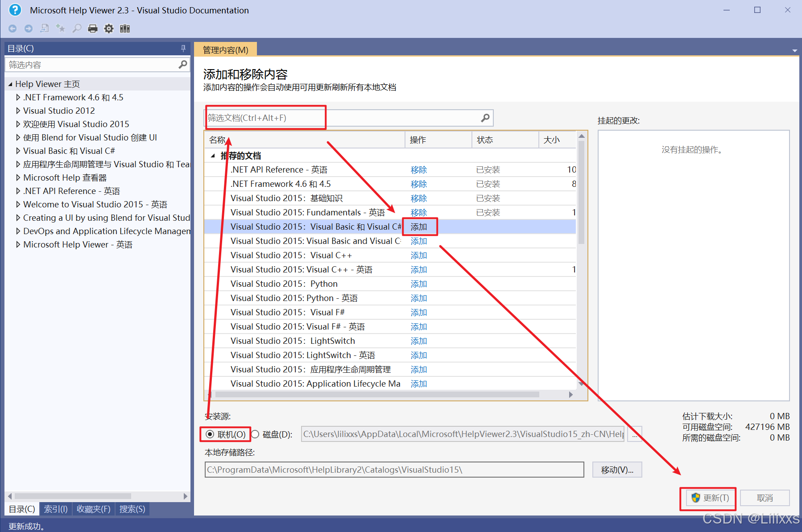Expand Microsoft Help Viewer - 英语 node
The height and width of the screenshot is (532, 802).
(x=18, y=244)
